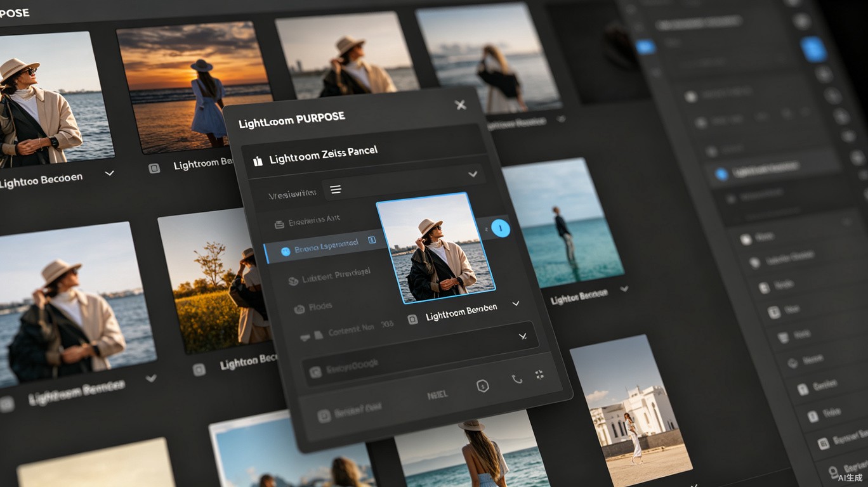The image size is (868, 487).
Task: Click the icon beside Beriderf Oald
Action: tap(324, 416)
